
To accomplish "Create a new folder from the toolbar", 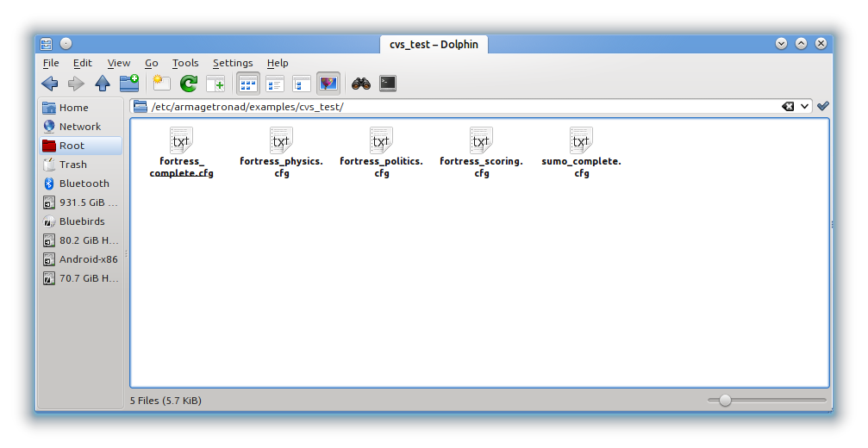I will [x=129, y=84].
